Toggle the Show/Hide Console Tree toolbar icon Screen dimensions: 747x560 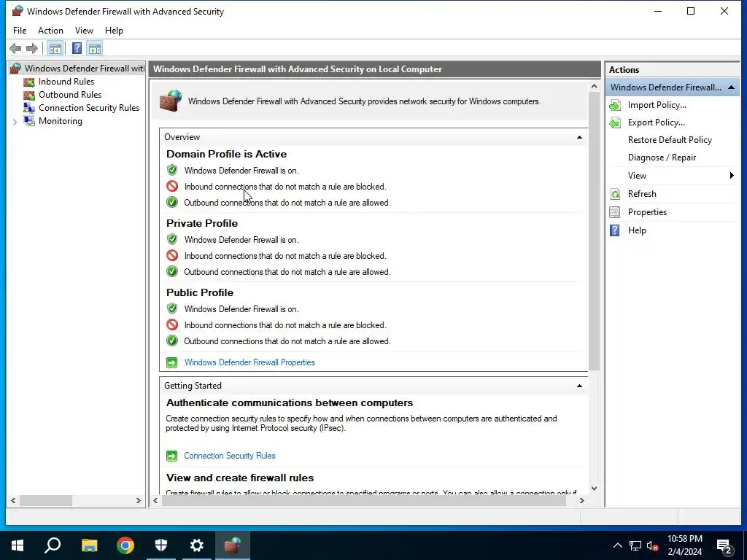55,48
